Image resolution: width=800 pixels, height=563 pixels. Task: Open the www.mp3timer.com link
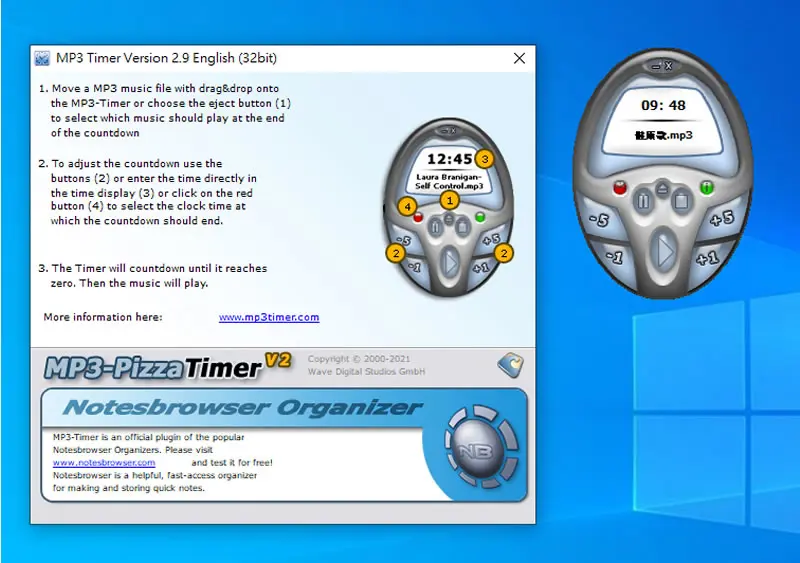[269, 317]
